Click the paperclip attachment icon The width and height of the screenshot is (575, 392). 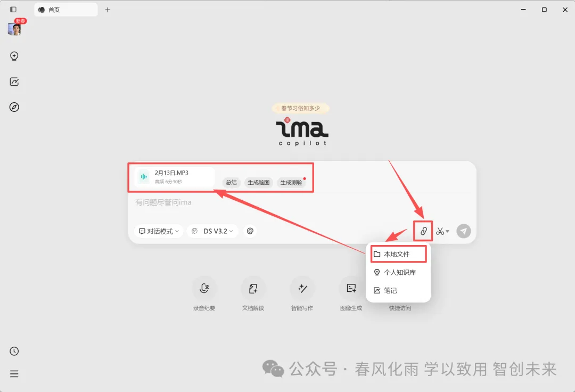pos(423,231)
